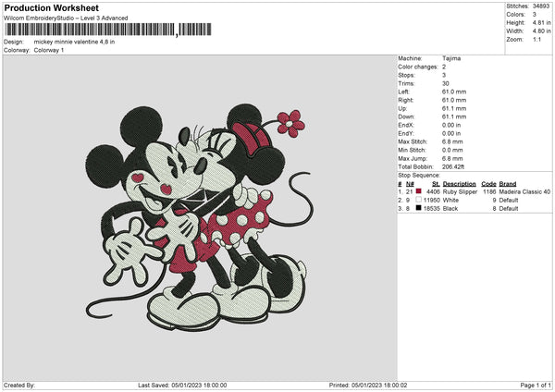Click the 'Production Worksheet' title
Image resolution: width=555 pixels, height=392 pixels.
coord(52,7)
